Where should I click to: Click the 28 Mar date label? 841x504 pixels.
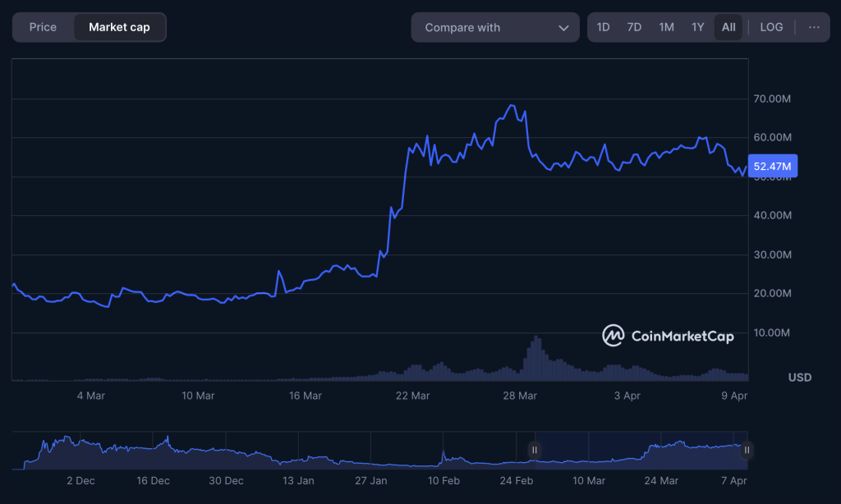tap(518, 395)
